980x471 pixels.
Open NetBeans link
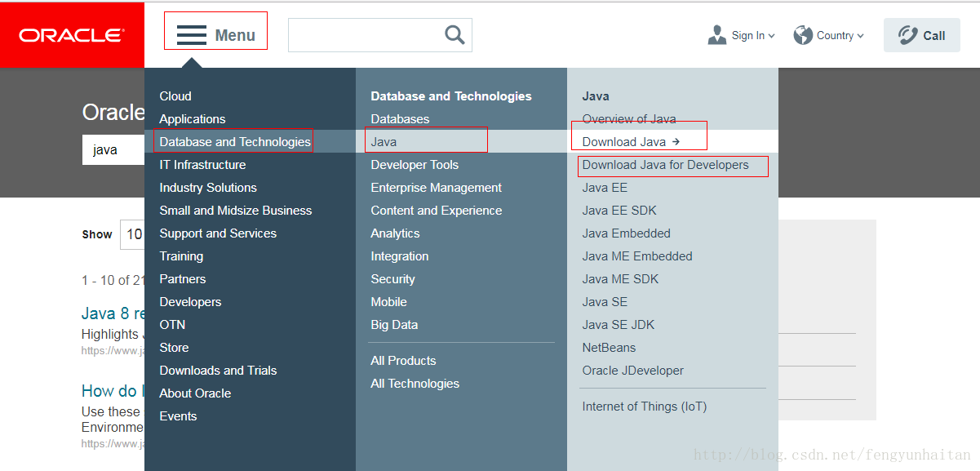[x=609, y=348]
